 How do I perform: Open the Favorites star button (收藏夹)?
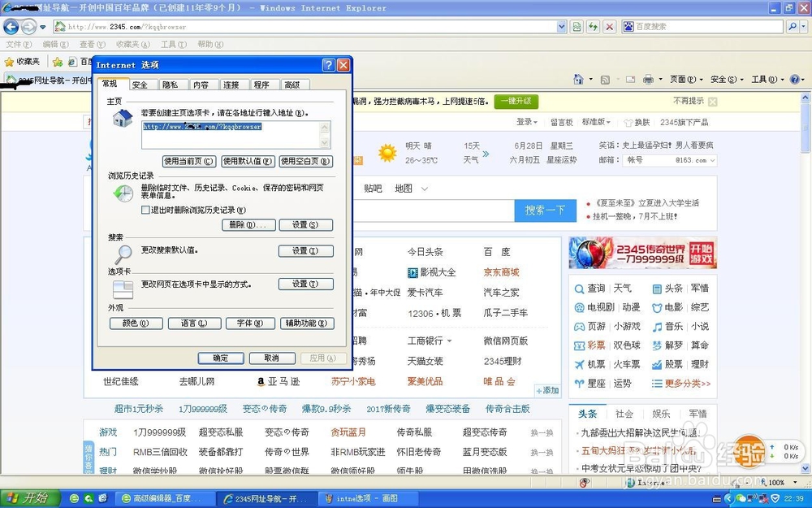coord(22,62)
